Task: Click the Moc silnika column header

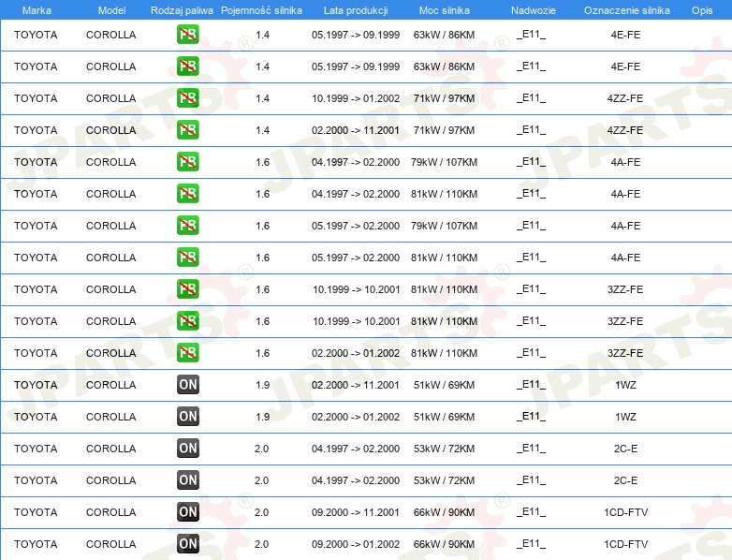Action: coord(444,10)
